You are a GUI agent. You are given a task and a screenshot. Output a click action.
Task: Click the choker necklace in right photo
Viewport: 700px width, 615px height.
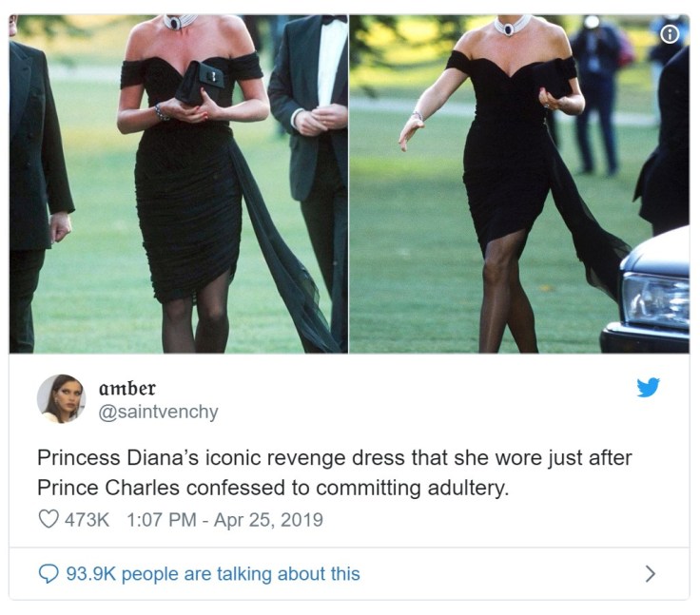click(x=511, y=26)
